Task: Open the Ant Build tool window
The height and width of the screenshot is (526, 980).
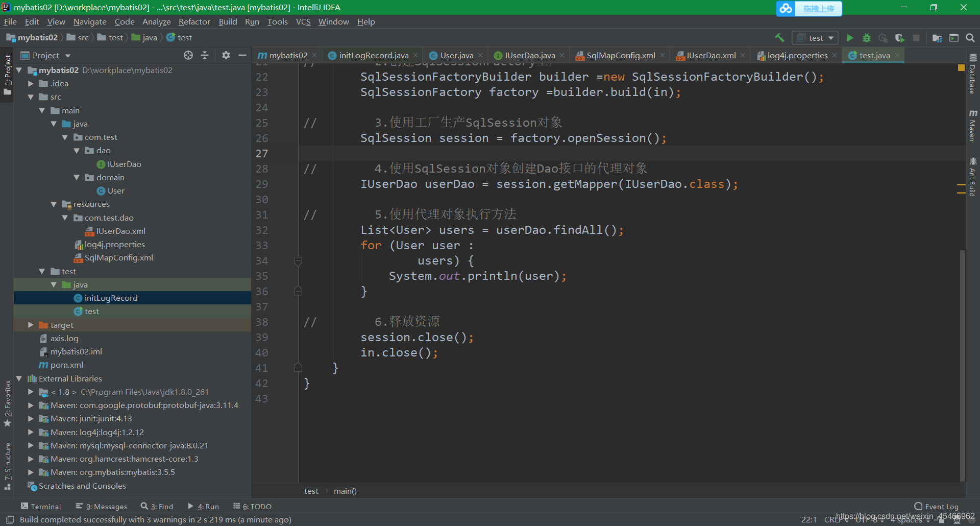Action: pos(973,177)
